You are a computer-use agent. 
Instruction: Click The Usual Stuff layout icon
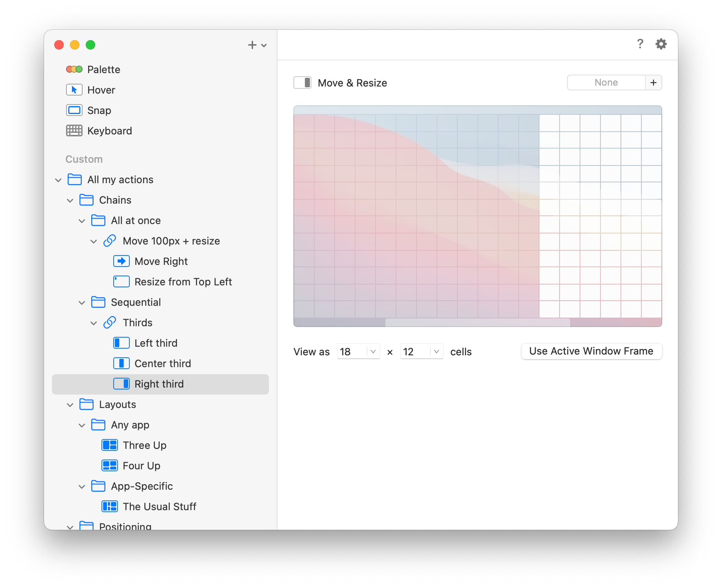(x=109, y=507)
